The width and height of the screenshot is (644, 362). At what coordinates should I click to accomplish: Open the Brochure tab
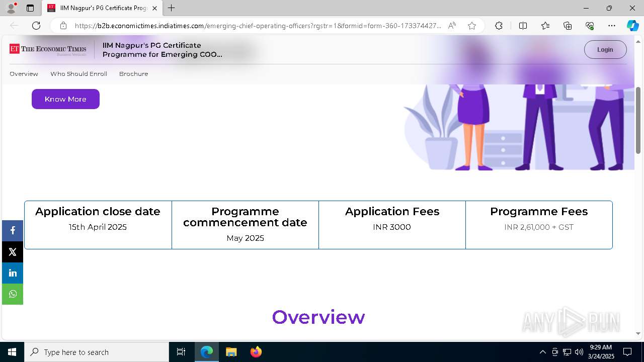133,74
